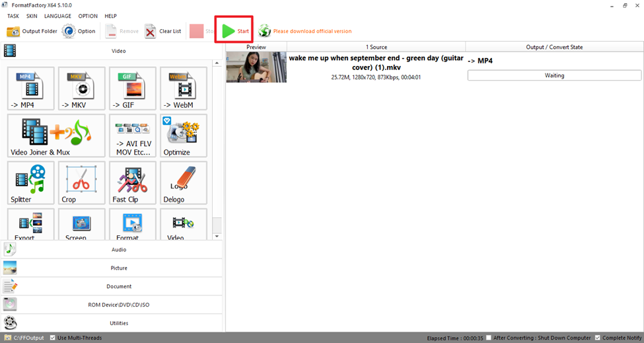Expand the Audio category panel

tap(112, 249)
